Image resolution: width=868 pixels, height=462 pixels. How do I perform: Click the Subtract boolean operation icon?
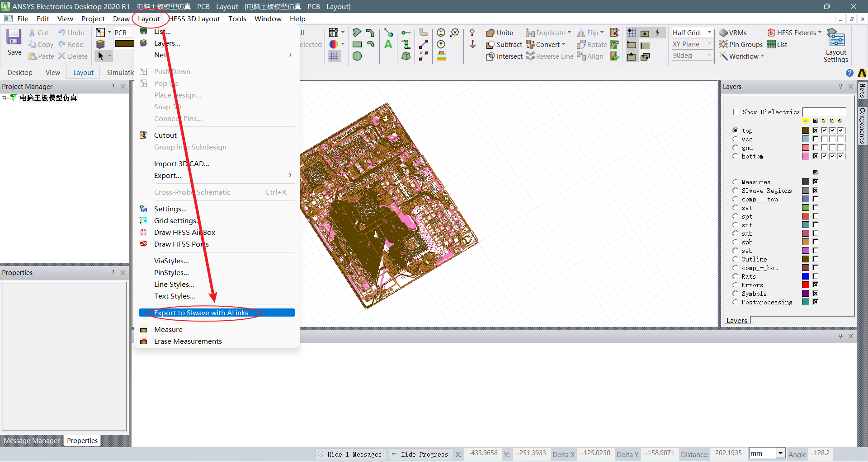491,45
